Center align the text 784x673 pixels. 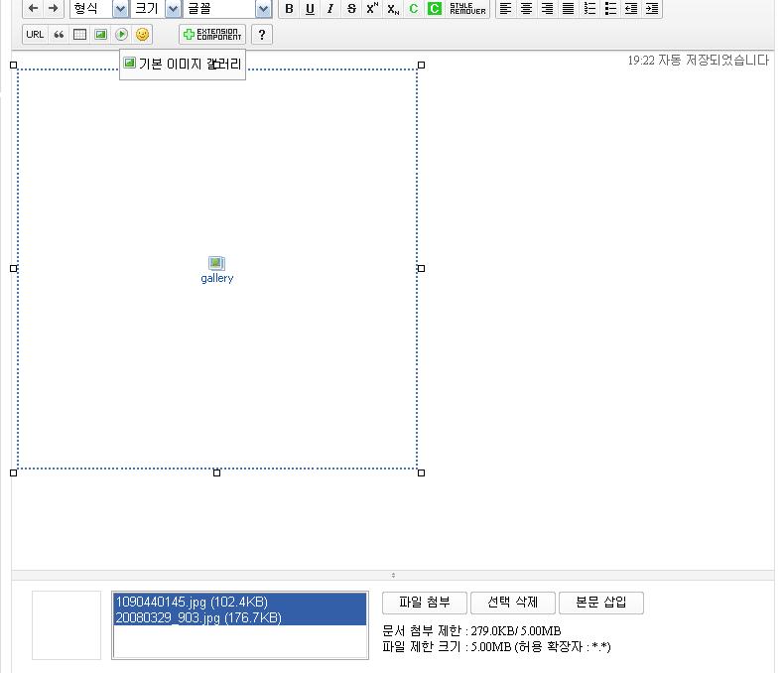(527, 9)
